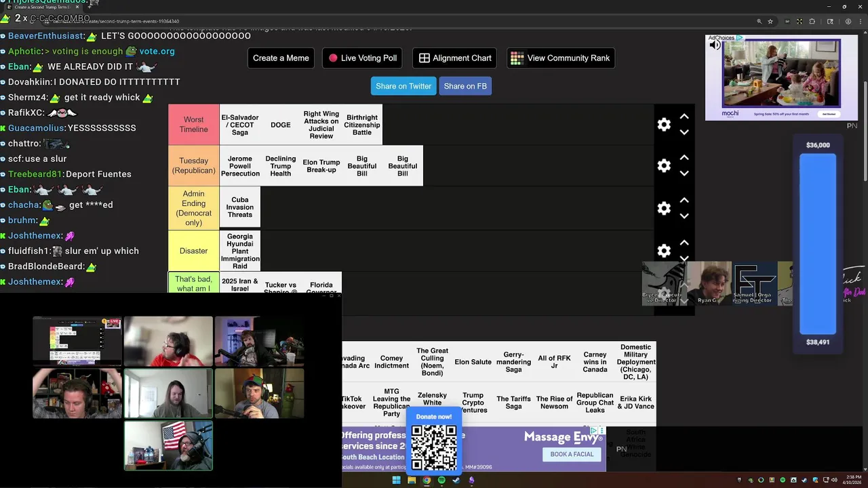Select Gerrymandering Saga tile
Screen dimensions: 868x488
pos(513,362)
